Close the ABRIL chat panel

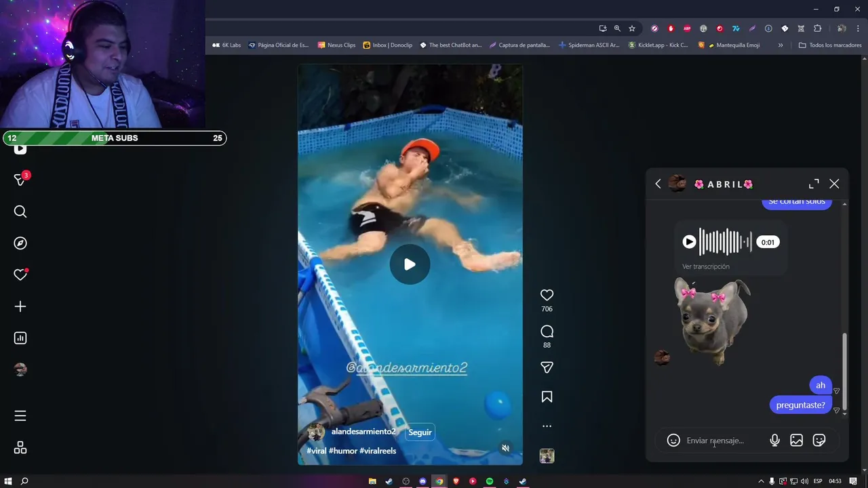pos(834,184)
